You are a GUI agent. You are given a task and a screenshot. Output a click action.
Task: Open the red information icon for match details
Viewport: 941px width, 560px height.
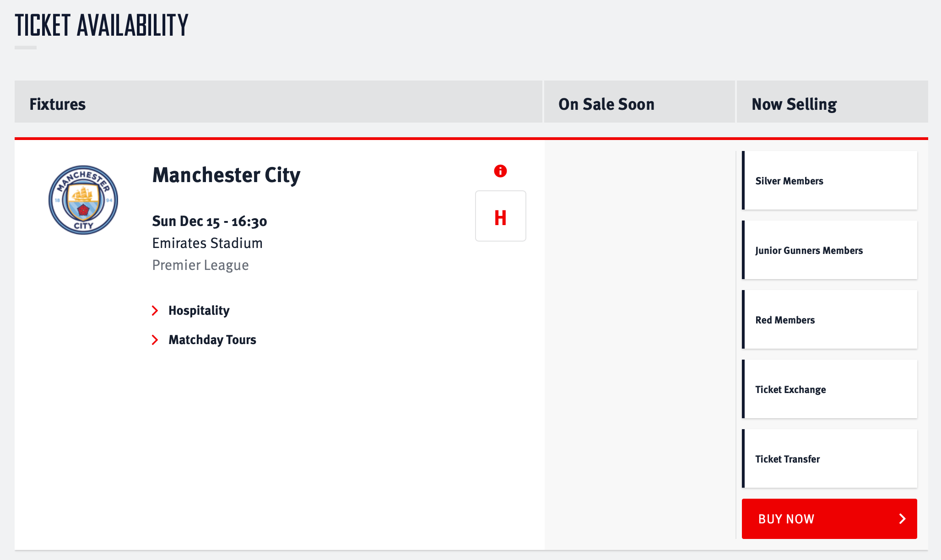(500, 172)
